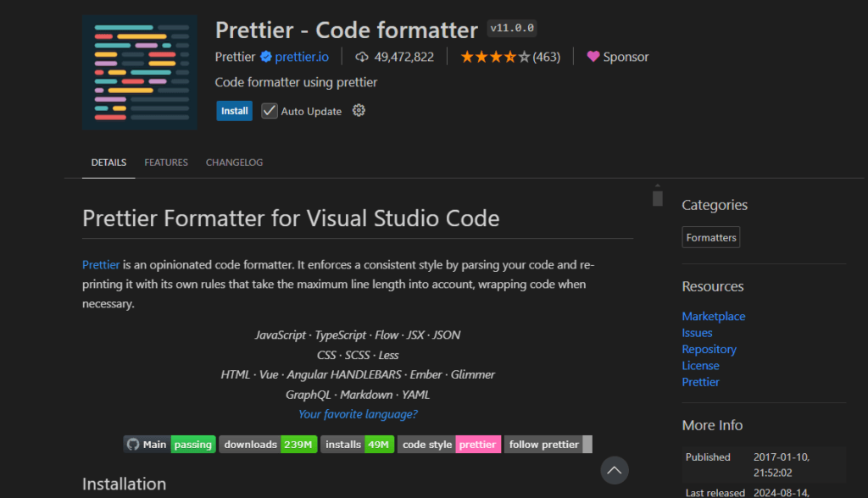This screenshot has width=868, height=498.
Task: Click the 'Prettier - Code formatter' title
Action: click(346, 30)
